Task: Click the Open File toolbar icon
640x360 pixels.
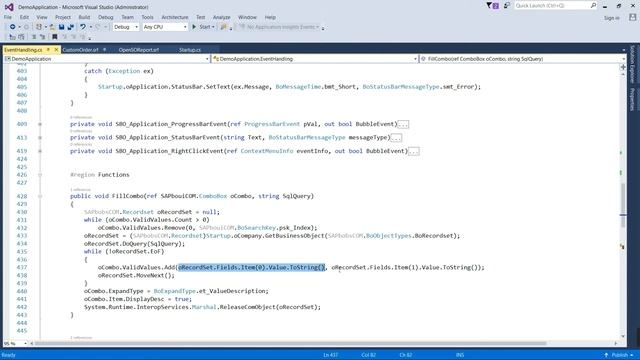Action: 52,27
